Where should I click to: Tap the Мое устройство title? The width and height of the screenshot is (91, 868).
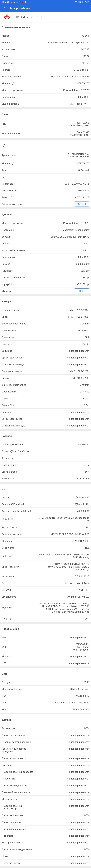20,8
